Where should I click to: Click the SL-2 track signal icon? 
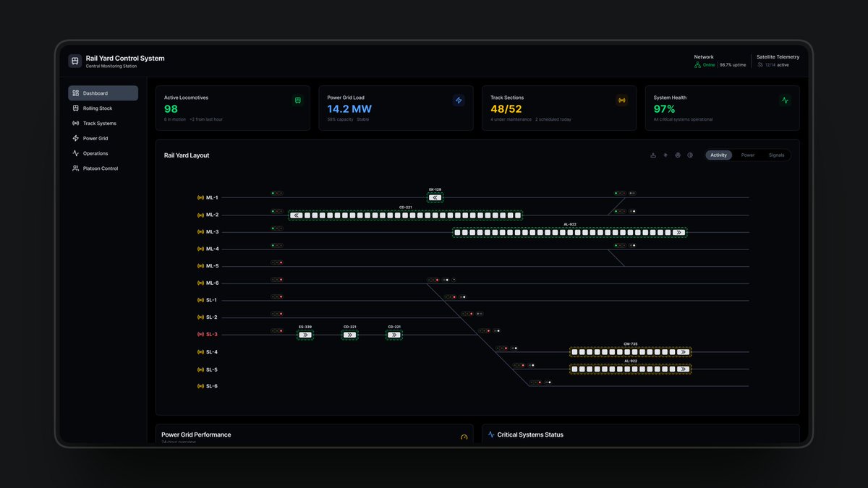click(x=201, y=317)
